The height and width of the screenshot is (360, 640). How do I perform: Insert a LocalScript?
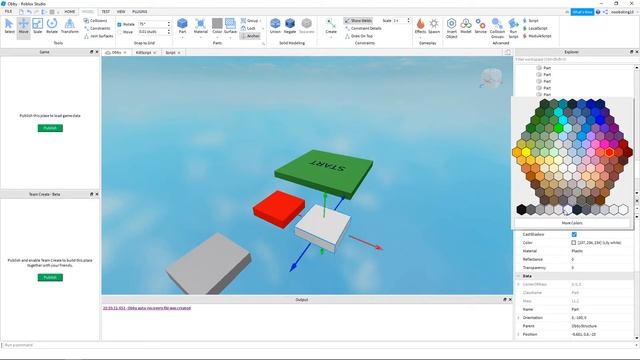tap(535, 28)
